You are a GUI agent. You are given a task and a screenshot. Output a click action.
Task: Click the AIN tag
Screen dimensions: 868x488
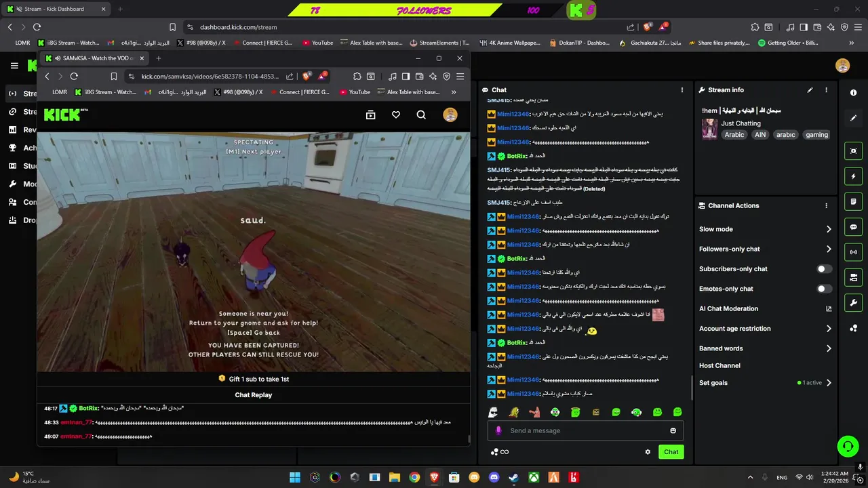pos(760,135)
